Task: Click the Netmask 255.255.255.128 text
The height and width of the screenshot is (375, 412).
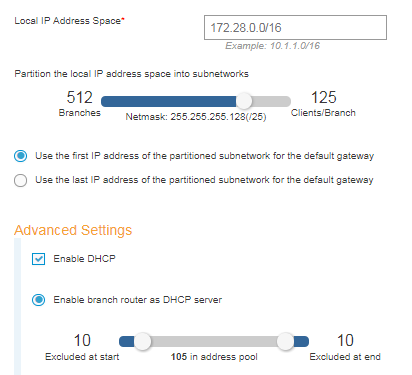Action: tap(196, 117)
